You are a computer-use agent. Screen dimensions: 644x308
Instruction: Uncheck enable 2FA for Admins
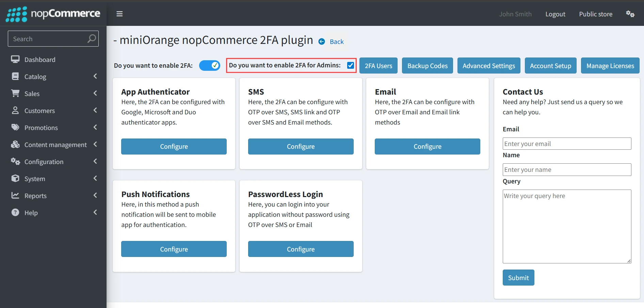350,65
